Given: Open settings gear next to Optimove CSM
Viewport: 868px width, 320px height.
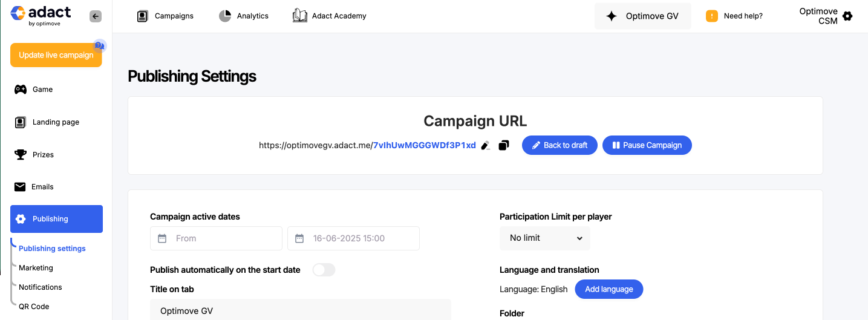Looking at the screenshot, I should coord(847,16).
